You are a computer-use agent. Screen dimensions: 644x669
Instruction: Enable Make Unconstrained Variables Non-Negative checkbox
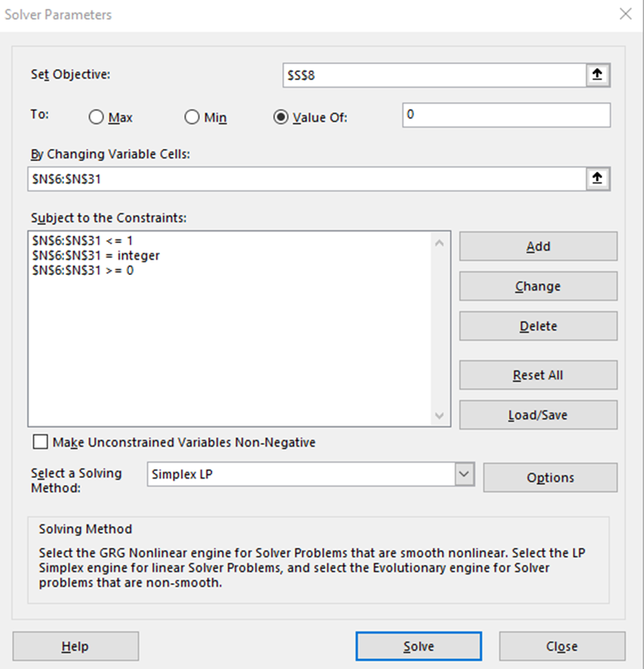[41, 442]
